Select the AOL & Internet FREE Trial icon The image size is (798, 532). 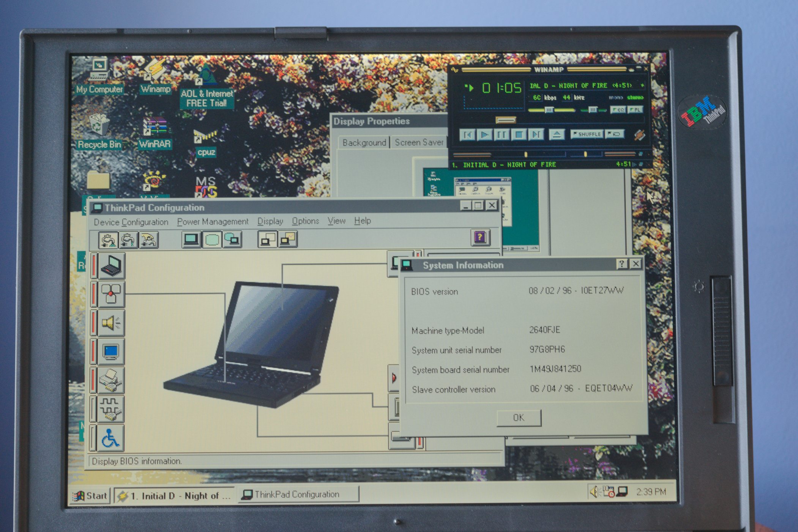coord(207,87)
